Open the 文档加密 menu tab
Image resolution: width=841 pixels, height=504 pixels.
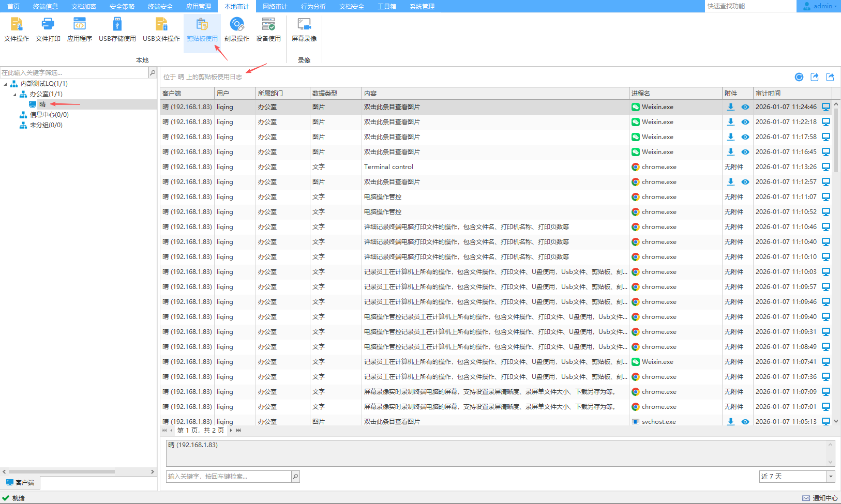pyautogui.click(x=83, y=6)
